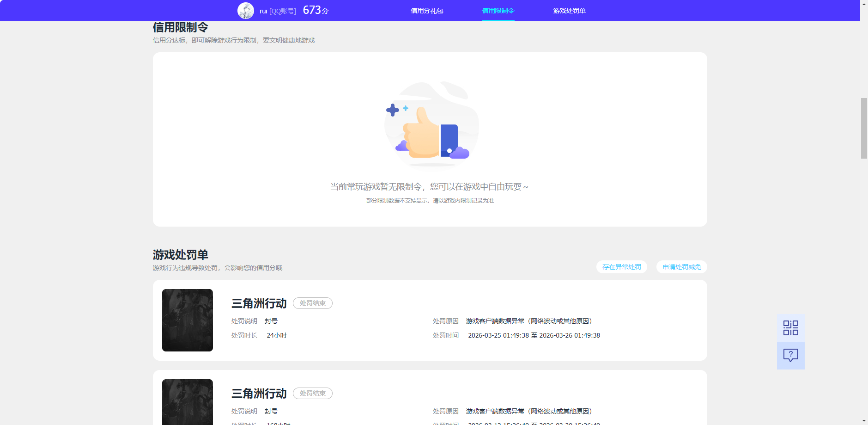
Task: Switch to 信用限制令 tab
Action: coord(498,11)
